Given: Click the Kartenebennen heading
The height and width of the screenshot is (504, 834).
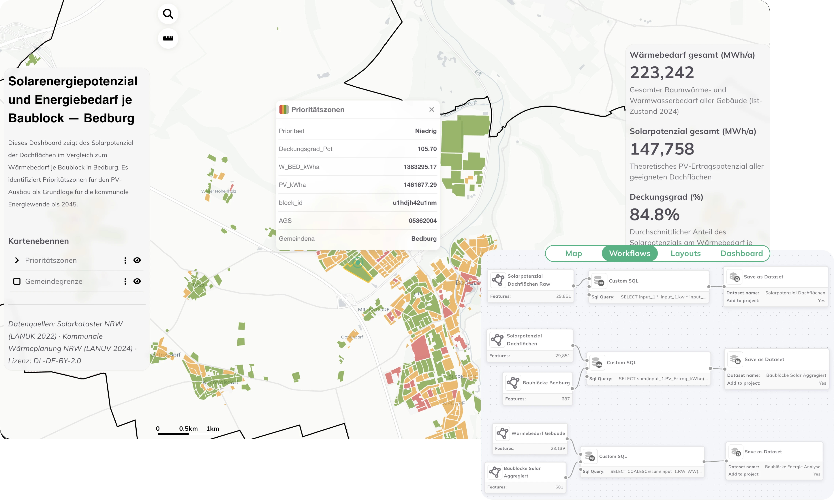Looking at the screenshot, I should point(39,241).
